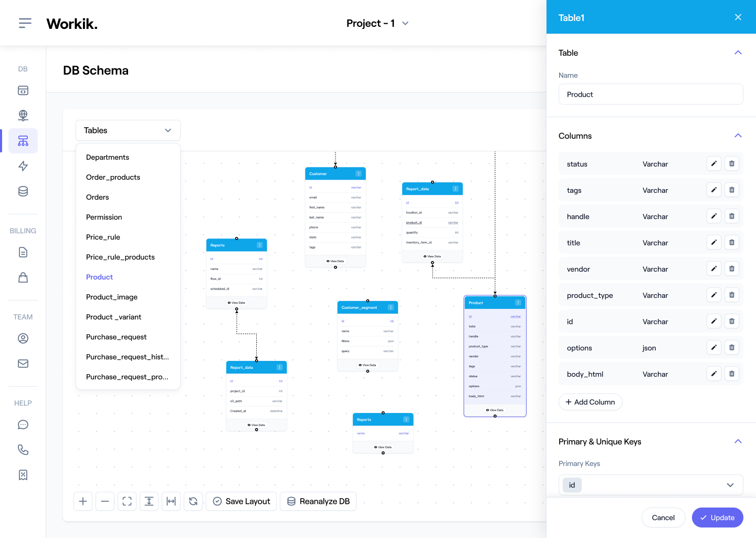Zoom in using the plus icon

tap(82, 501)
